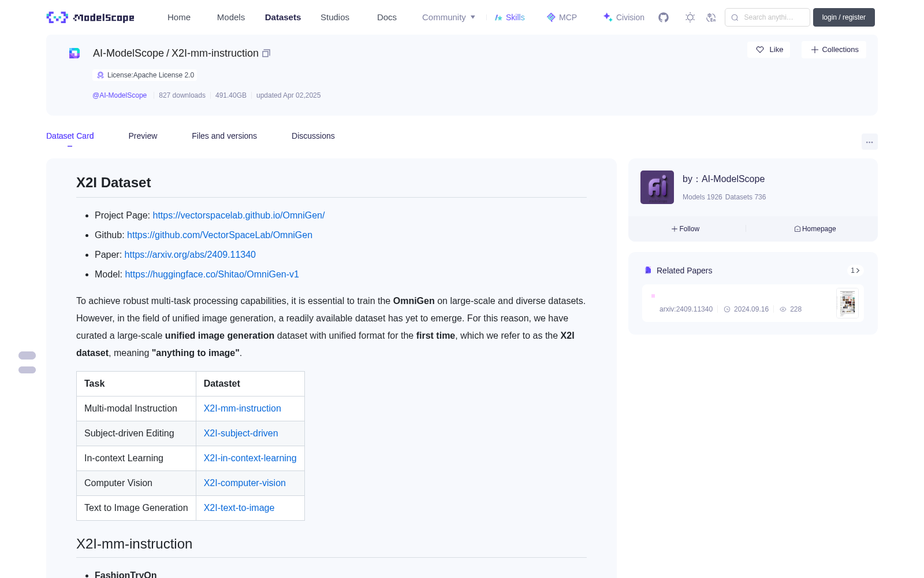
Task: Open the Models section
Action: point(231,17)
